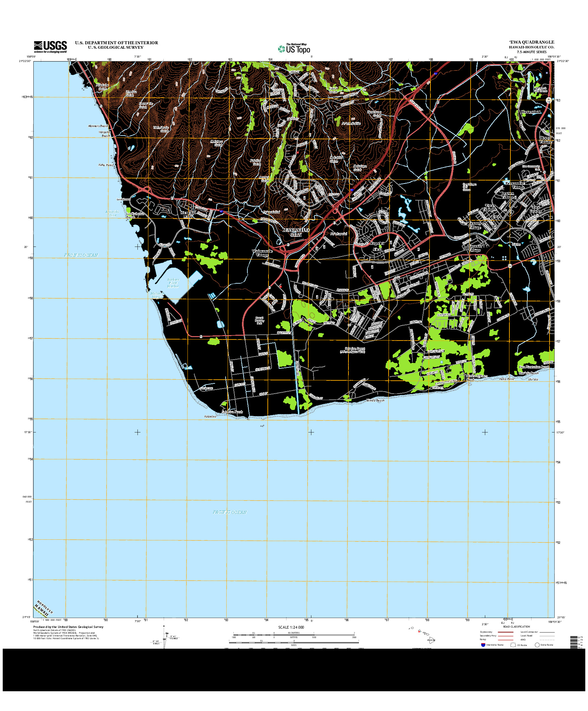Image resolution: width=588 pixels, height=711 pixels.
Task: Click the 'Waimanalo Gulch' label
Action: [x=161, y=129]
